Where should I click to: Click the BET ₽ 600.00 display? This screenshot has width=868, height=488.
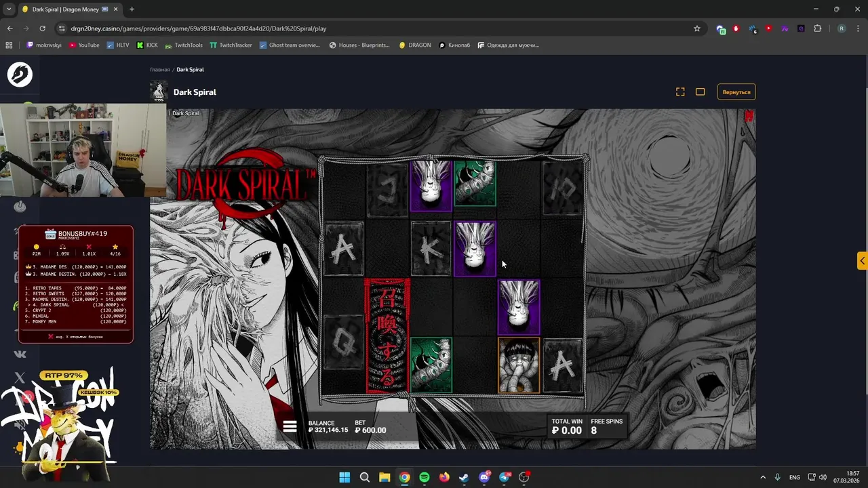pos(370,426)
